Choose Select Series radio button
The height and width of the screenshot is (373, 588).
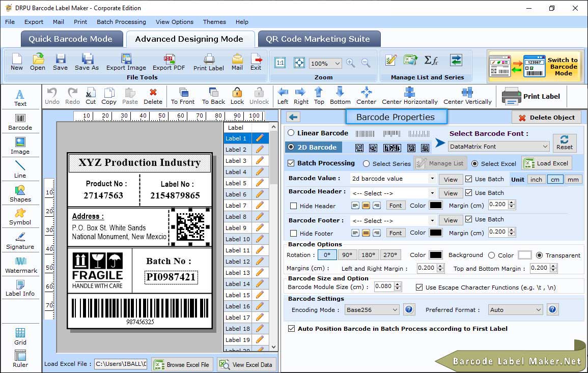point(367,164)
